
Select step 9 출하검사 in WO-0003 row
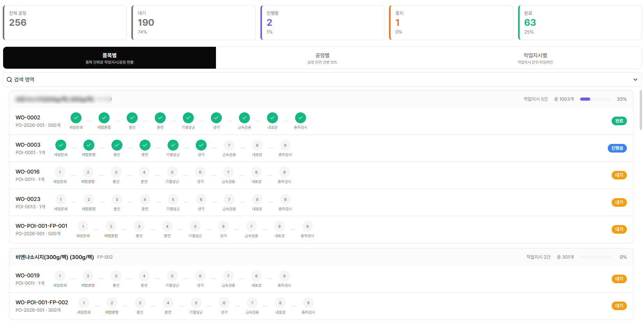pos(285,145)
